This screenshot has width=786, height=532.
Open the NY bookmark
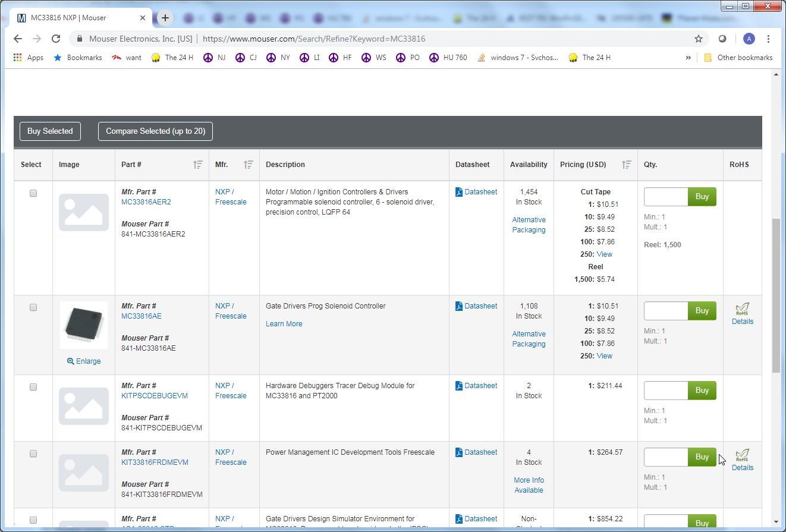[x=278, y=58]
